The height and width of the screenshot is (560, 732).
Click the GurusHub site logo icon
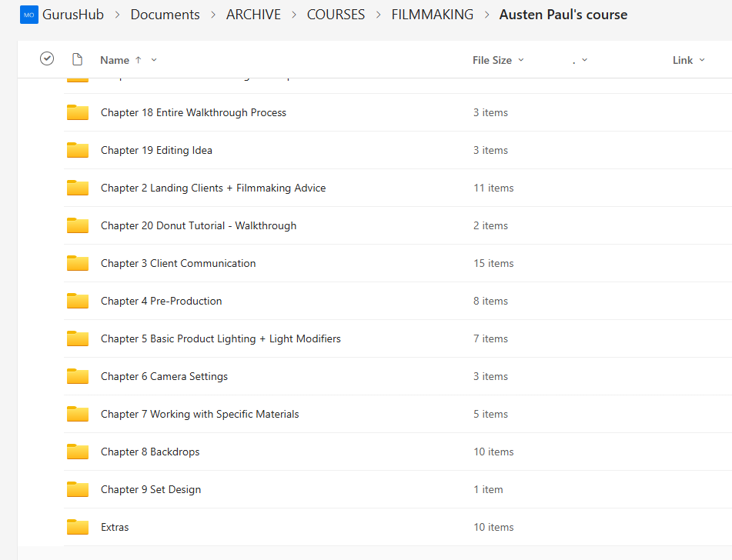[28, 15]
